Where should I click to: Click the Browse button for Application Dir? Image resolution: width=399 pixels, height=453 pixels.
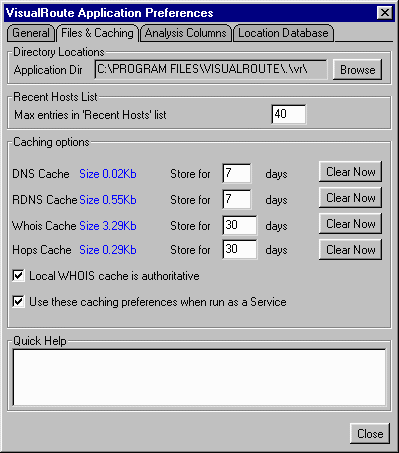tap(357, 70)
